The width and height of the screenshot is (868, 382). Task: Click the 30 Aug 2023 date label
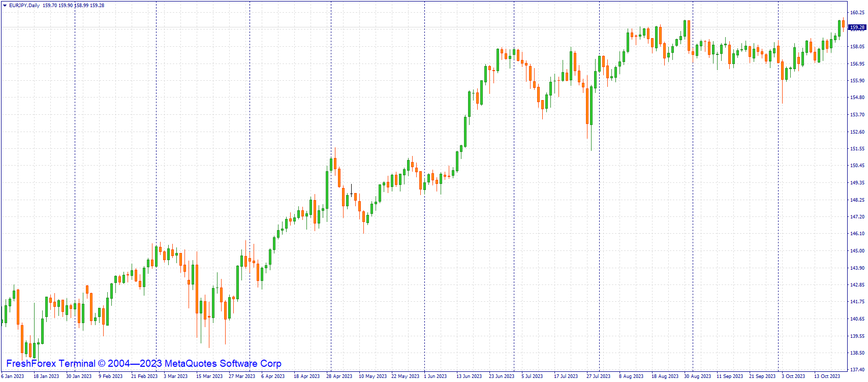click(x=697, y=376)
